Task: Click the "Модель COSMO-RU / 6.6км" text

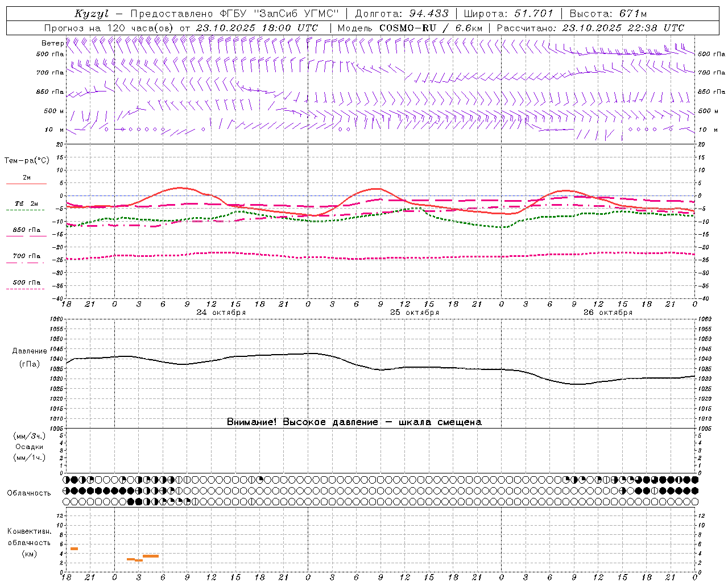Action: pos(410,28)
